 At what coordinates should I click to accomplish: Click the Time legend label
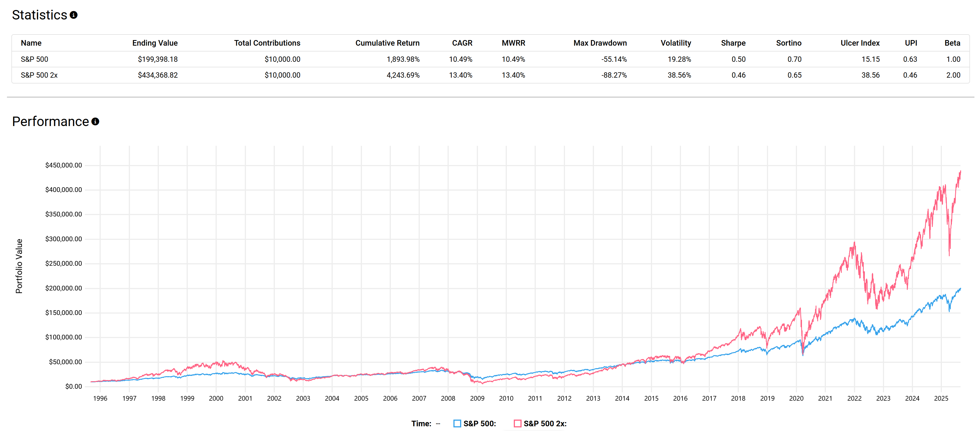click(421, 423)
